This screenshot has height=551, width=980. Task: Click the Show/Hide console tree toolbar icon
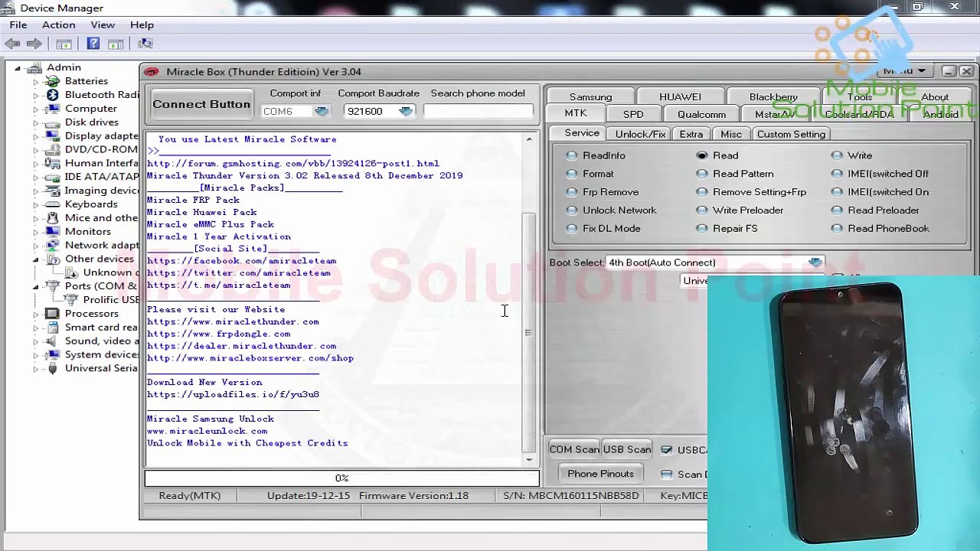[64, 44]
